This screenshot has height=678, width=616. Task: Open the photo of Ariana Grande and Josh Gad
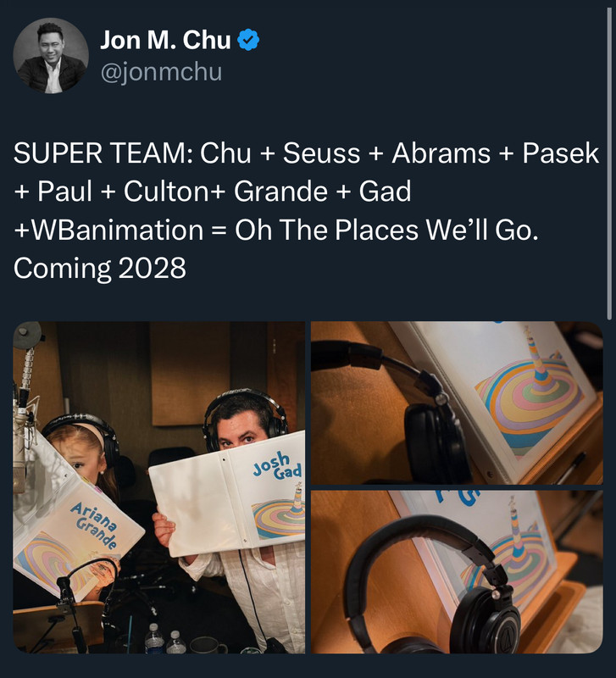[159, 487]
